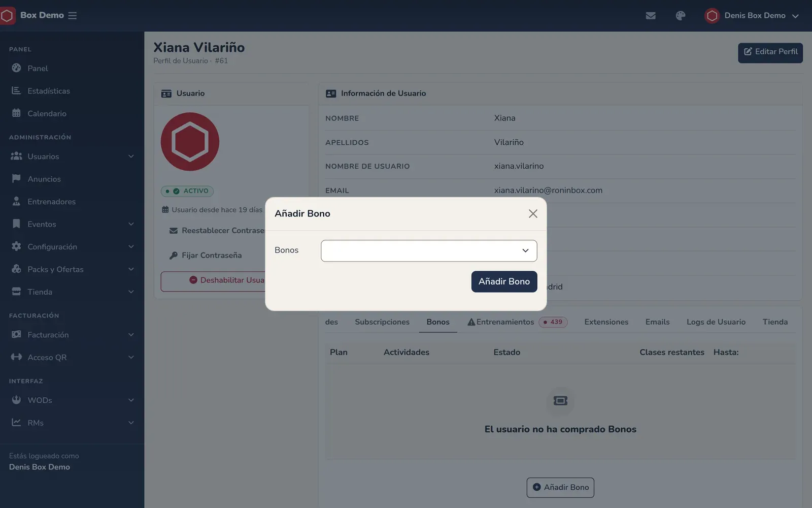Click the Añadir Bono button in dialog

tap(504, 281)
